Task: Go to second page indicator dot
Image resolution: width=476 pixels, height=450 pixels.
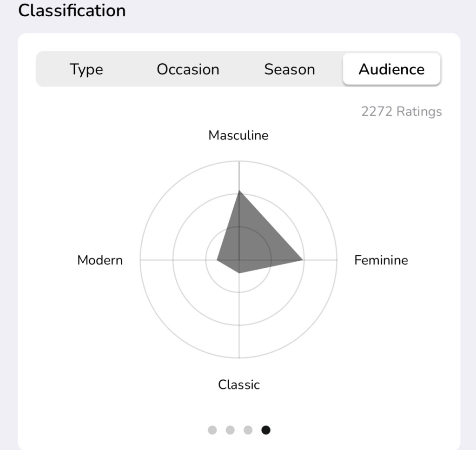Action: click(x=230, y=430)
